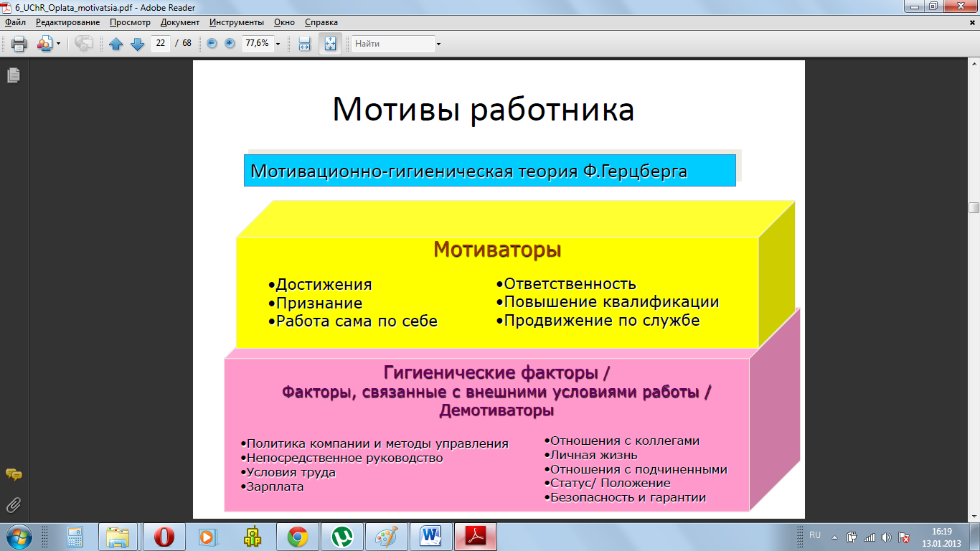Click the scrollbar down arrow

[x=974, y=515]
